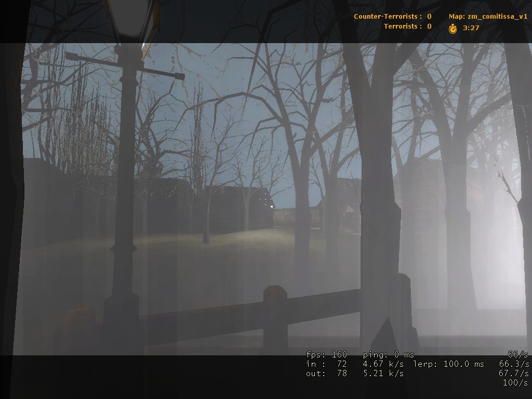Image resolution: width=532 pixels, height=399 pixels.
Task: Click the fps 160 readout
Action: point(326,354)
